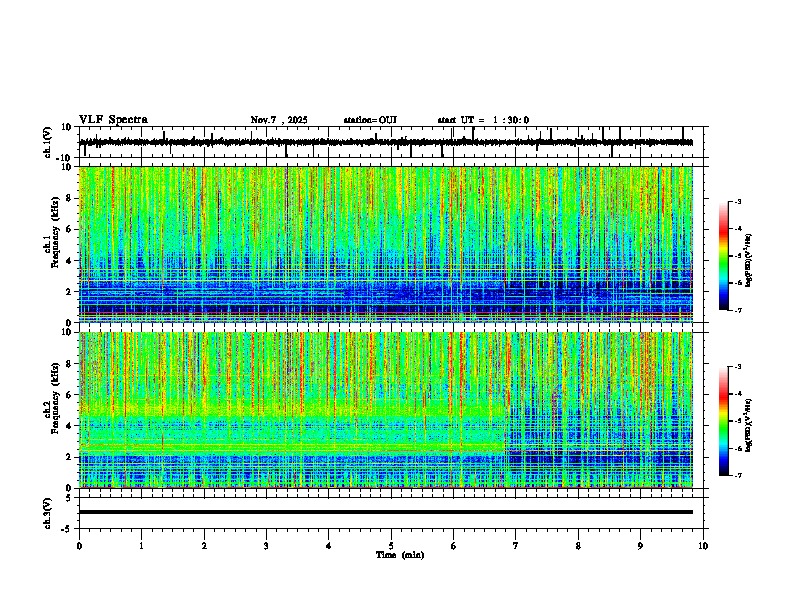Screen dimensions: 792x612
Task: Click the "4" kHz tick on ch.2 frequency axis
Action: pos(69,426)
